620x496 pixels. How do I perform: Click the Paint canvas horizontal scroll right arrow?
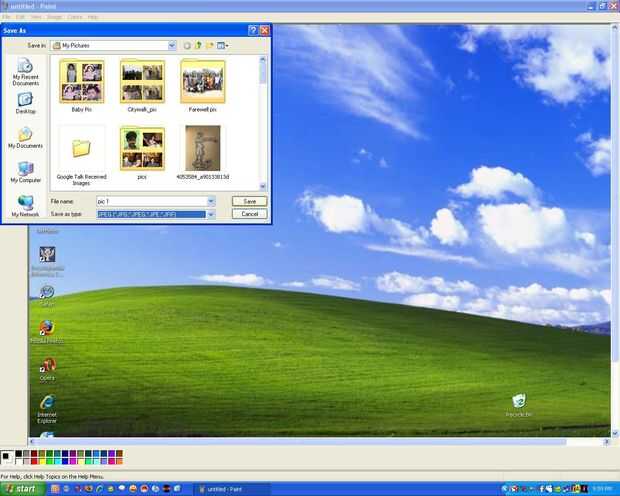607,441
